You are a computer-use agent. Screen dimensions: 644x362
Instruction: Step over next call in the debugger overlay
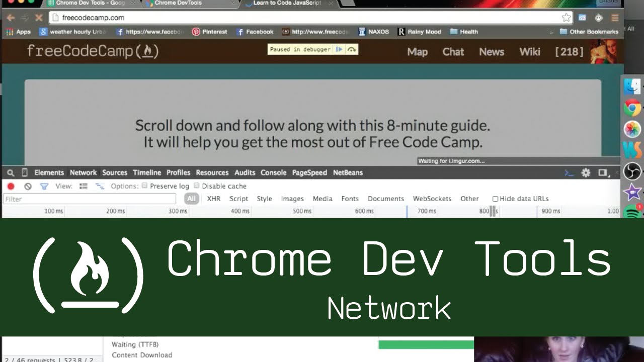pos(352,49)
